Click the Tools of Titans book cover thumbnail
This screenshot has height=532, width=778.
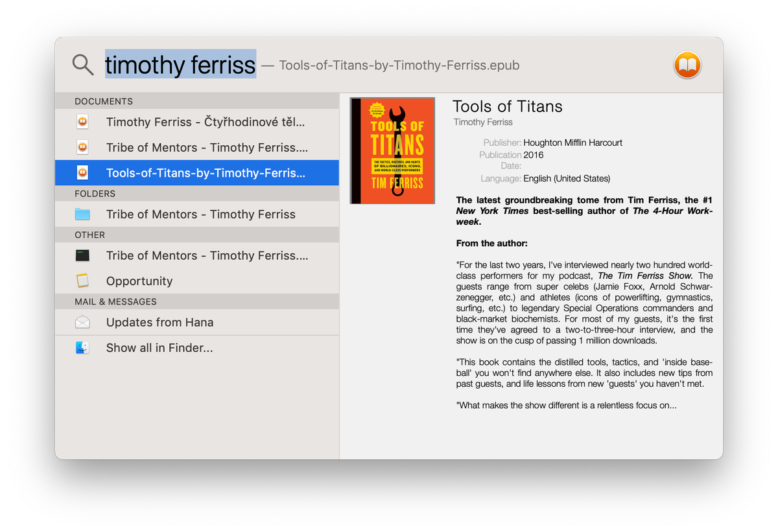click(392, 150)
